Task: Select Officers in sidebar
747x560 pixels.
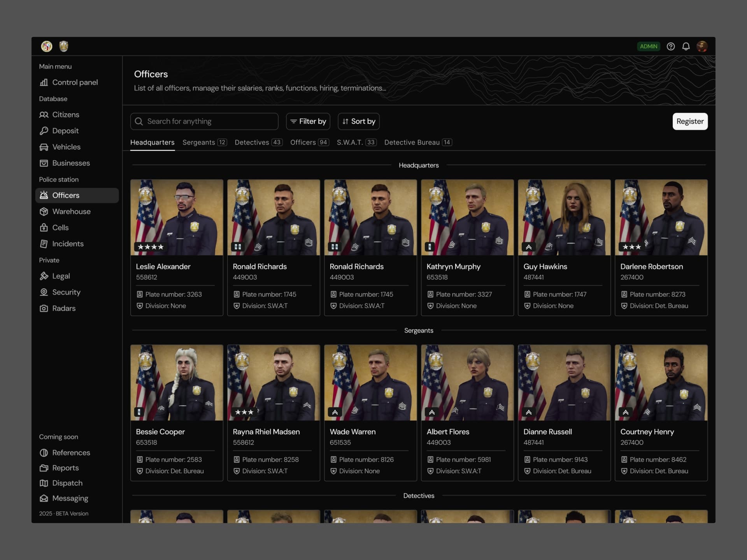Action: pyautogui.click(x=77, y=195)
